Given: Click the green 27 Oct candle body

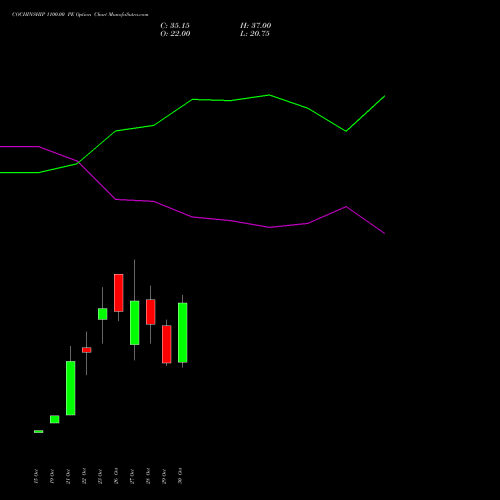Looking at the screenshot, I should point(134,323).
